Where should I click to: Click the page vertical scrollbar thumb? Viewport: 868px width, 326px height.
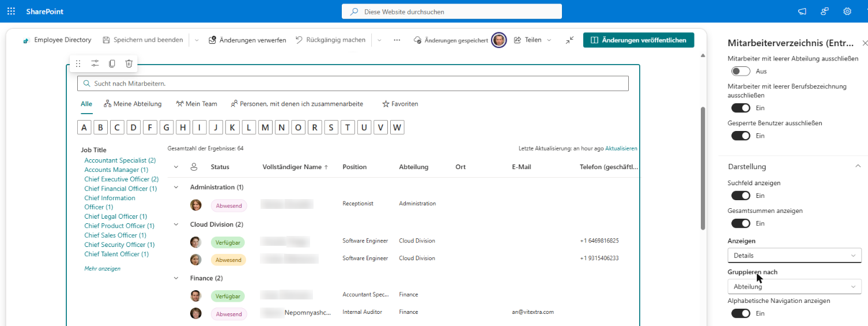[x=702, y=167]
